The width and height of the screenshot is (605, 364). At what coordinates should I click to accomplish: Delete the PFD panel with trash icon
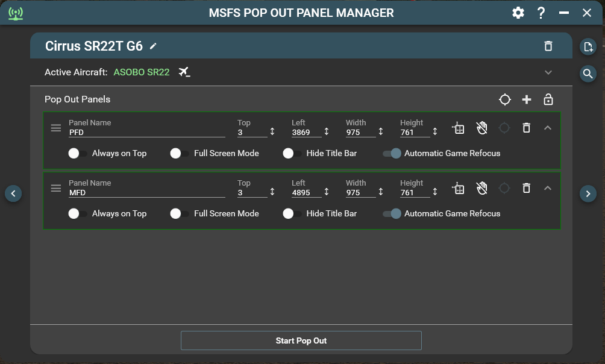[526, 128]
